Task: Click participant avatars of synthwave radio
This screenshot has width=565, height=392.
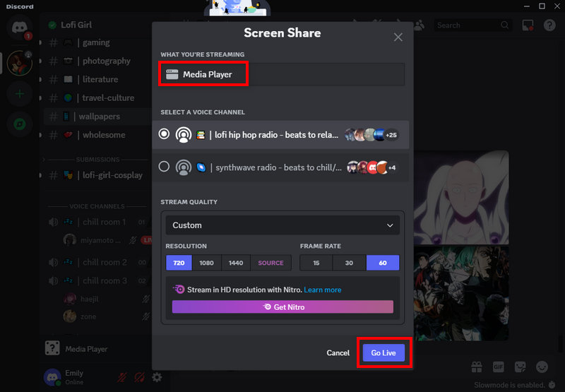Action: click(373, 167)
